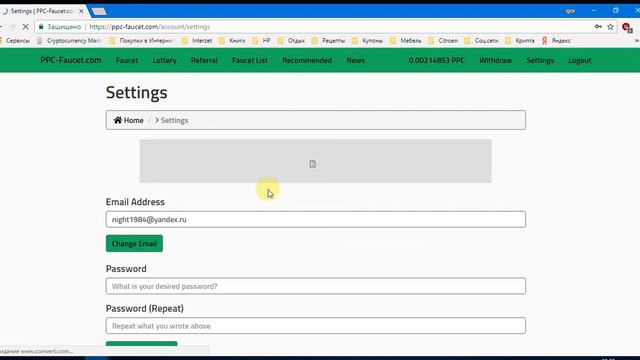Viewport: 640px width, 360px height.
Task: Stop page loading with the X button
Action: (x=25, y=27)
